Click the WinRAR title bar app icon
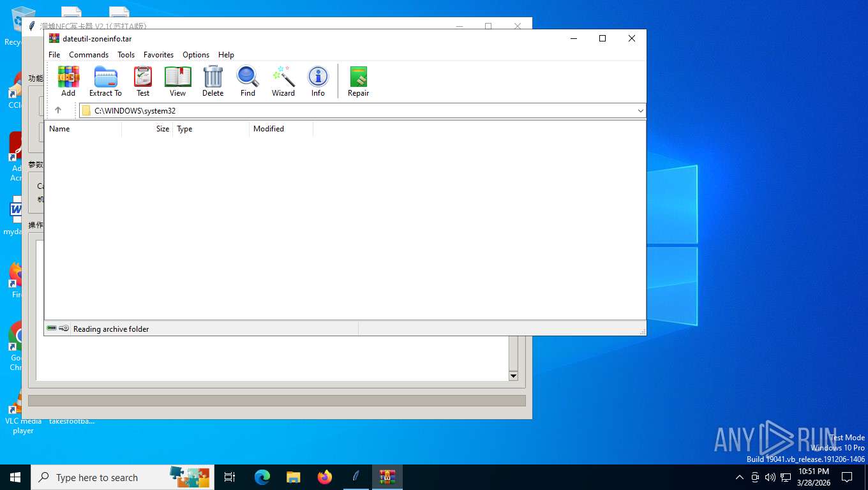The width and height of the screenshot is (868, 490). (x=54, y=38)
